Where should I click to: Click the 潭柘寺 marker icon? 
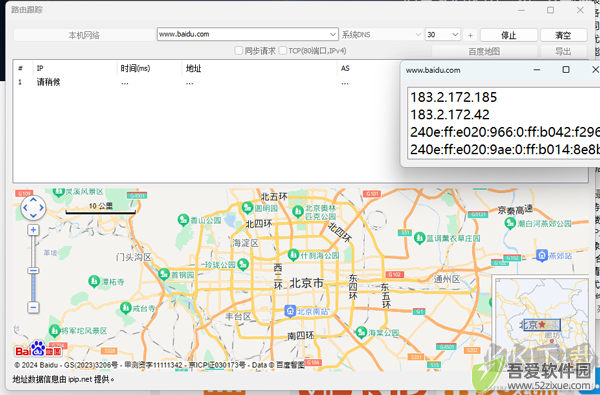click(x=94, y=282)
